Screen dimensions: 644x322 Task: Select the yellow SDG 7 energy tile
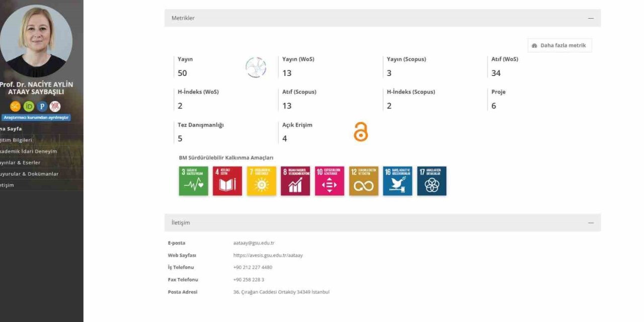click(262, 181)
